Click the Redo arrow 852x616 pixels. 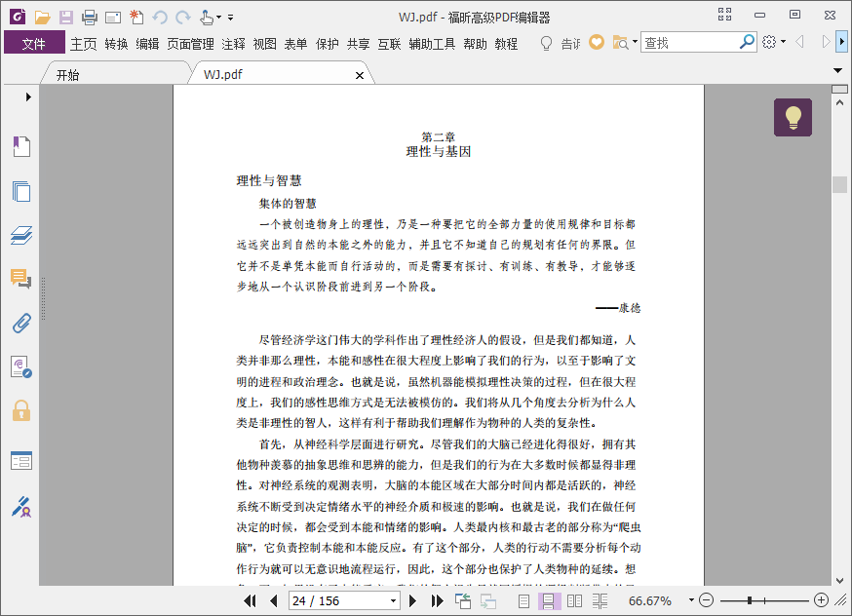183,18
